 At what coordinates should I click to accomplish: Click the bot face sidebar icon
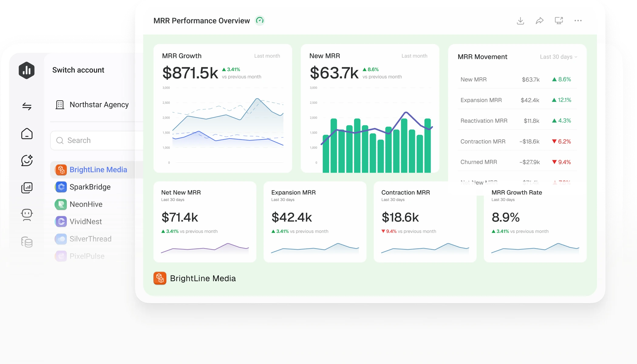[x=27, y=215]
